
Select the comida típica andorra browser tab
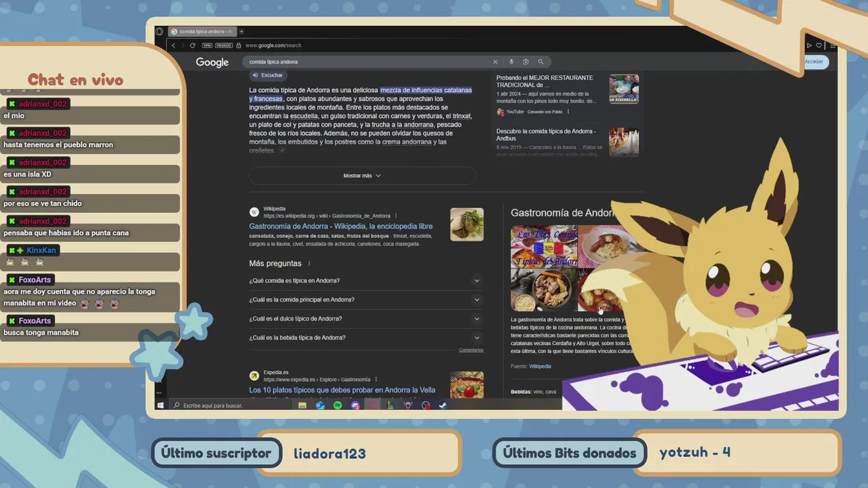pos(201,31)
